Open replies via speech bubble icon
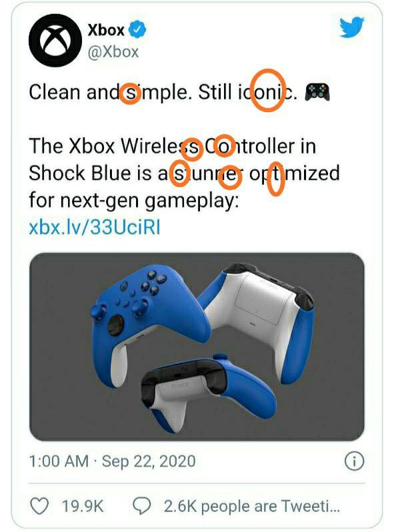This screenshot has height=532, width=394. click(141, 506)
